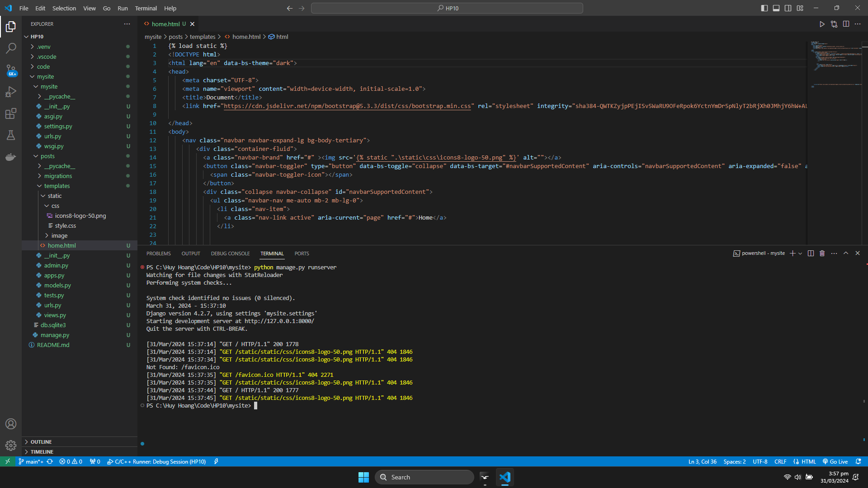This screenshot has width=868, height=488.
Task: Open the File menu
Action: point(24,8)
